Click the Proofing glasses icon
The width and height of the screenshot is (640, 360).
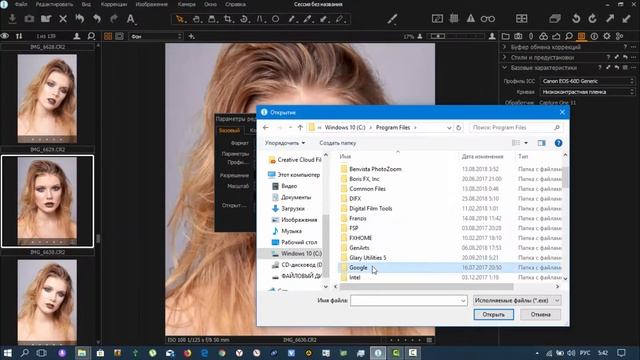[x=487, y=19]
